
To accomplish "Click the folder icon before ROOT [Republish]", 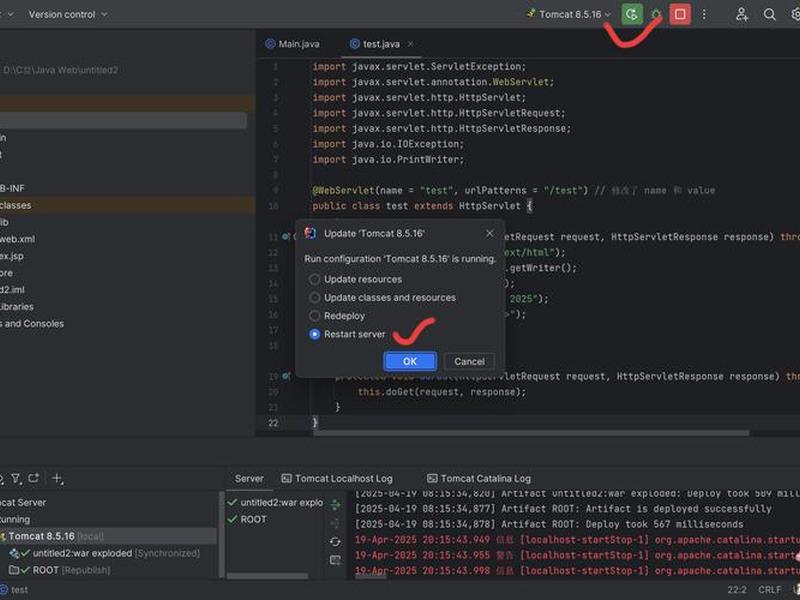I will [14, 570].
